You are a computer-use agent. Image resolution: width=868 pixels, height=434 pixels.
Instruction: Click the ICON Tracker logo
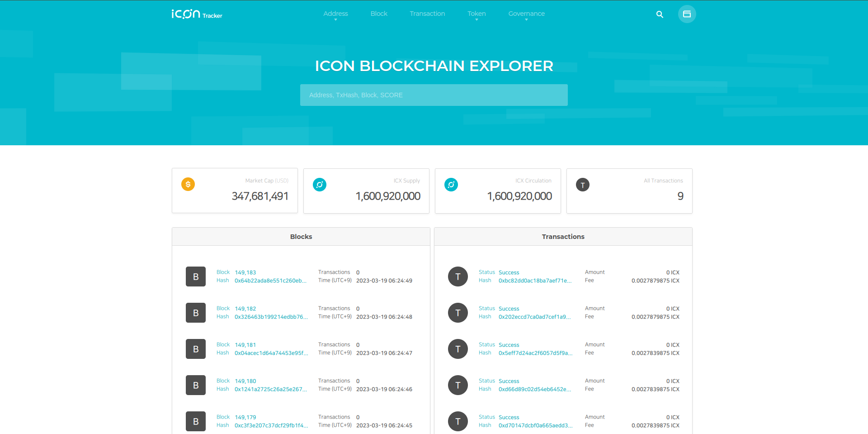[197, 14]
